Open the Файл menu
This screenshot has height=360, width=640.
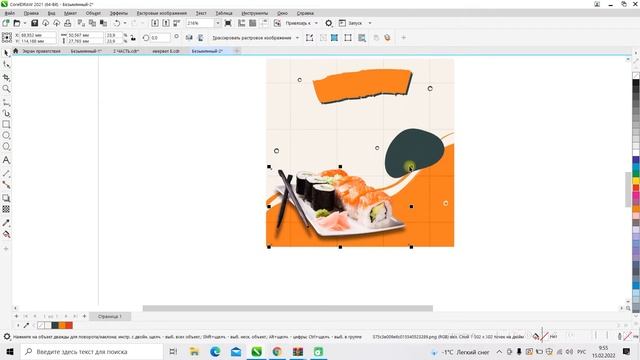click(x=9, y=13)
